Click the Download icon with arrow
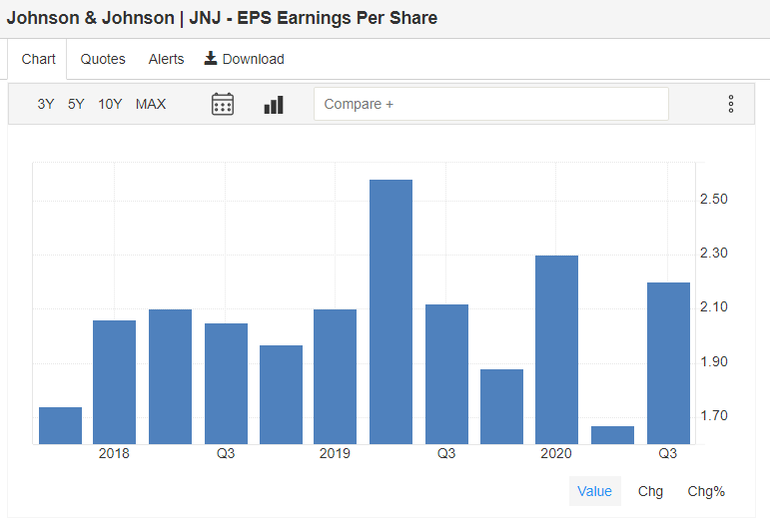The width and height of the screenshot is (770, 532). [211, 59]
